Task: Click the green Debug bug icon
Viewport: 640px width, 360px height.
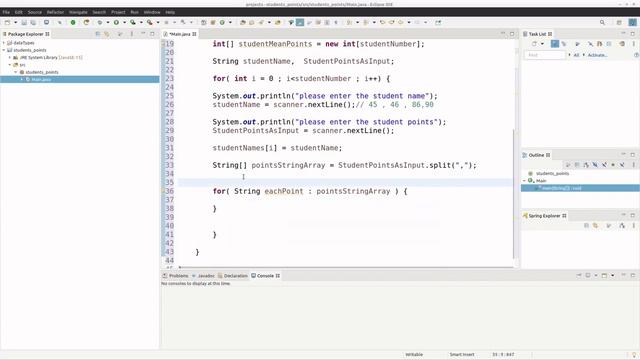Action: [x=100, y=22]
